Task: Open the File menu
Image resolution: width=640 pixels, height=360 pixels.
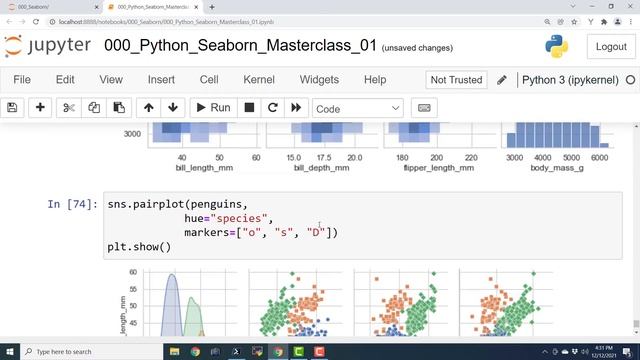Action: coord(22,80)
